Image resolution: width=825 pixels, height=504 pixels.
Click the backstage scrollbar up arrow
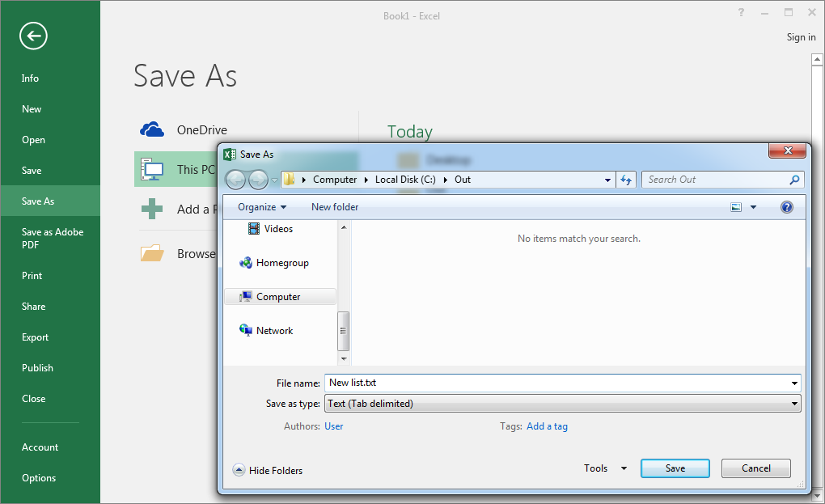click(x=817, y=59)
